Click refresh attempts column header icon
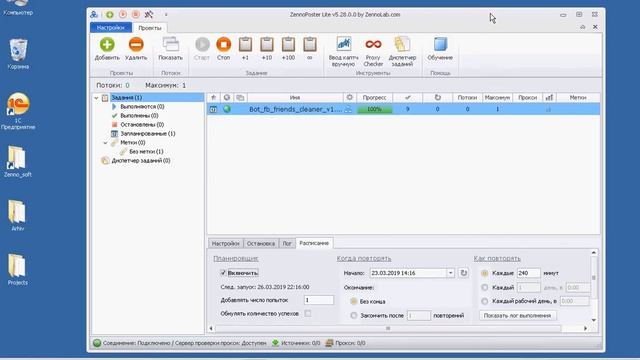This screenshot has width=640, height=360. (438, 98)
